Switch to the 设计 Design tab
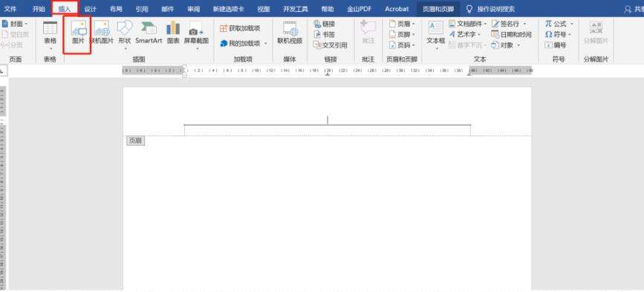The image size is (644, 292). click(x=90, y=9)
